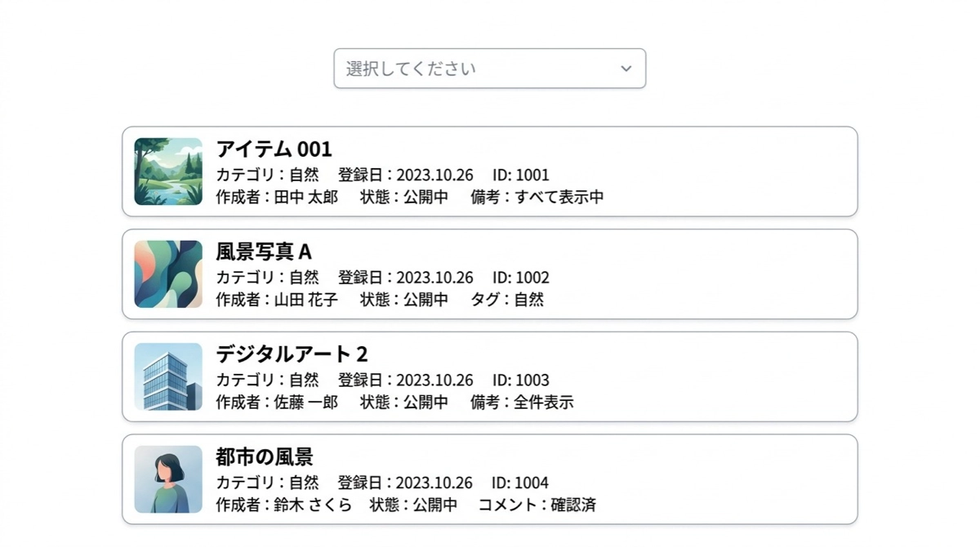Open the デジタルアート 2 title
Image resolution: width=980 pixels, height=547 pixels.
292,354
